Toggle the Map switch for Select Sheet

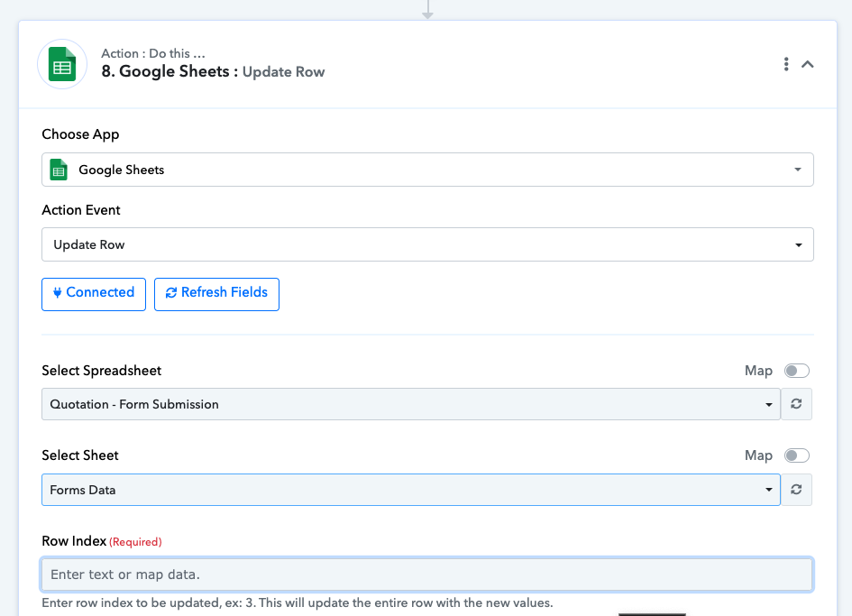(x=797, y=455)
